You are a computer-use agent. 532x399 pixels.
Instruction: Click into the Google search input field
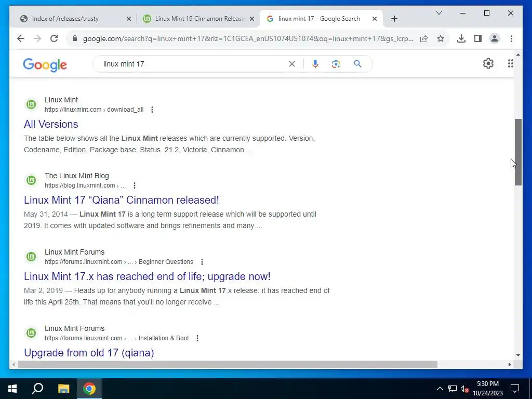coord(193,64)
